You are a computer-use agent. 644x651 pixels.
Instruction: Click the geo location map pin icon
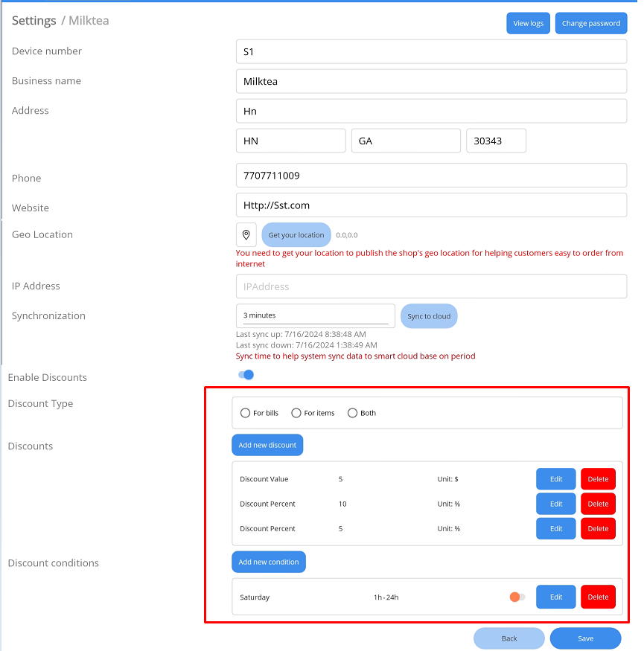[x=246, y=235]
